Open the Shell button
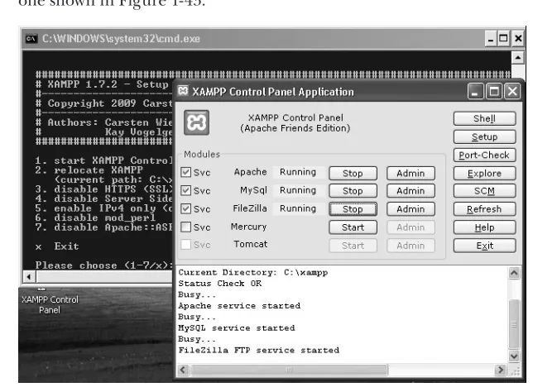533x392 pixels. pos(484,118)
